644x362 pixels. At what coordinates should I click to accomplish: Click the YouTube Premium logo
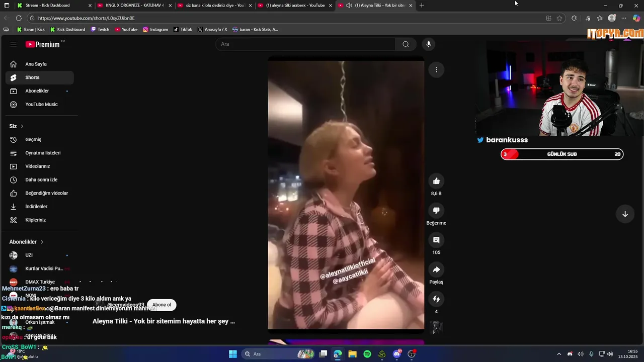point(43,44)
